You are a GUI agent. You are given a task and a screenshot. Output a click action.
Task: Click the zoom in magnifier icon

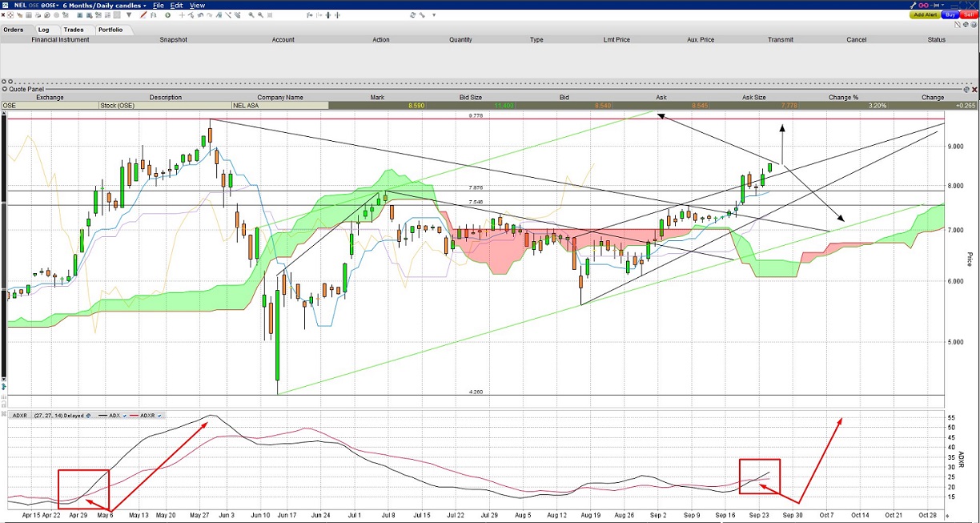pos(251,14)
